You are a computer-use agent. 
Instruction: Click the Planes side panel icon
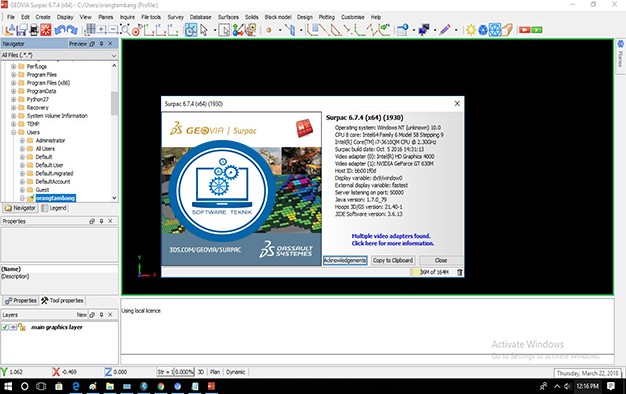click(x=620, y=44)
